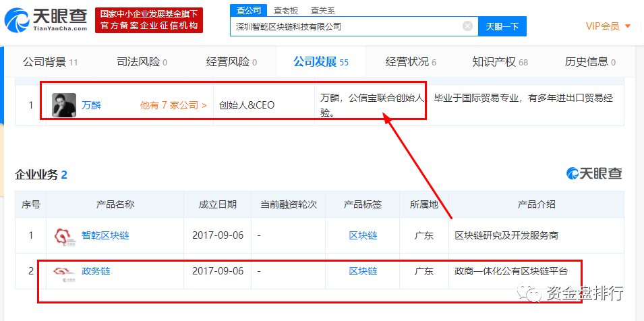The width and height of the screenshot is (644, 321).
Task: Select the 公司发展 section tab
Action: [321, 62]
